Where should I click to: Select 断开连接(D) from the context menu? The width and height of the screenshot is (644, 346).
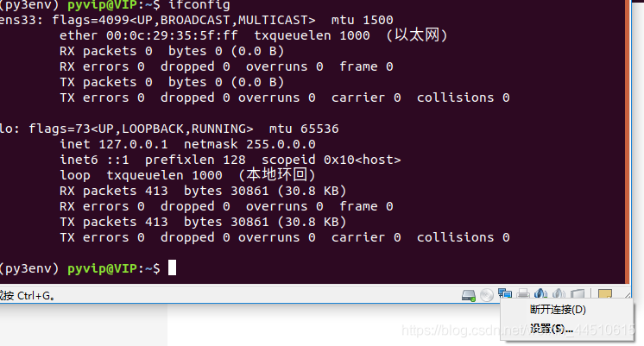(x=558, y=310)
